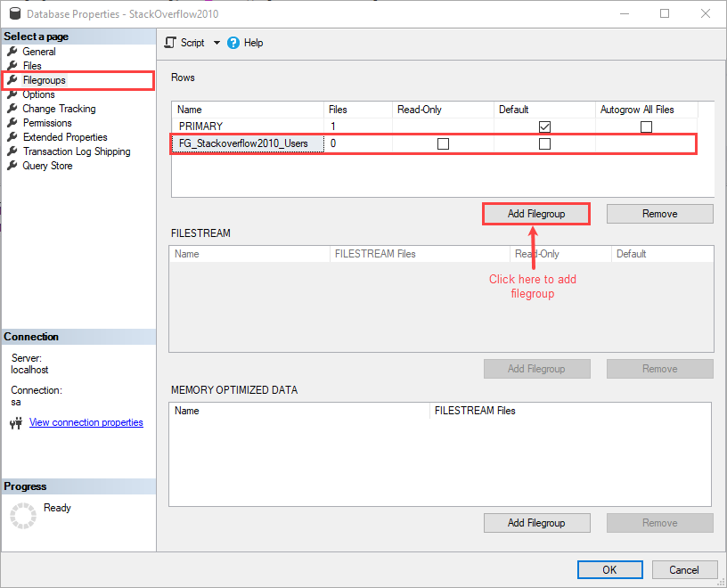Click Autogrow All Files column header
The width and height of the screenshot is (727, 588).
(647, 110)
